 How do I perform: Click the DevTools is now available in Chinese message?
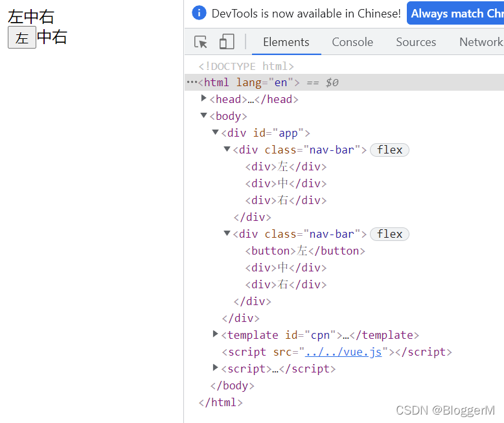coord(306,14)
